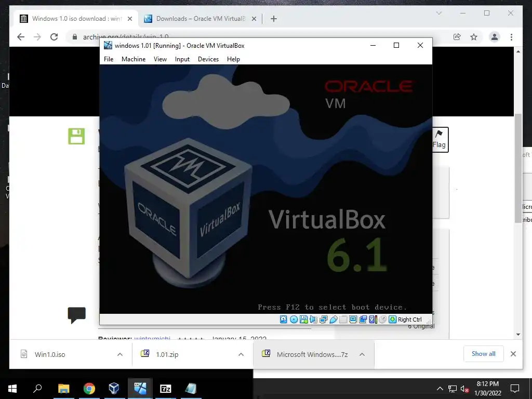Screen dimensions: 532x399
Task: Expand options for Microsoft Windows 7z download
Action: 362,354
